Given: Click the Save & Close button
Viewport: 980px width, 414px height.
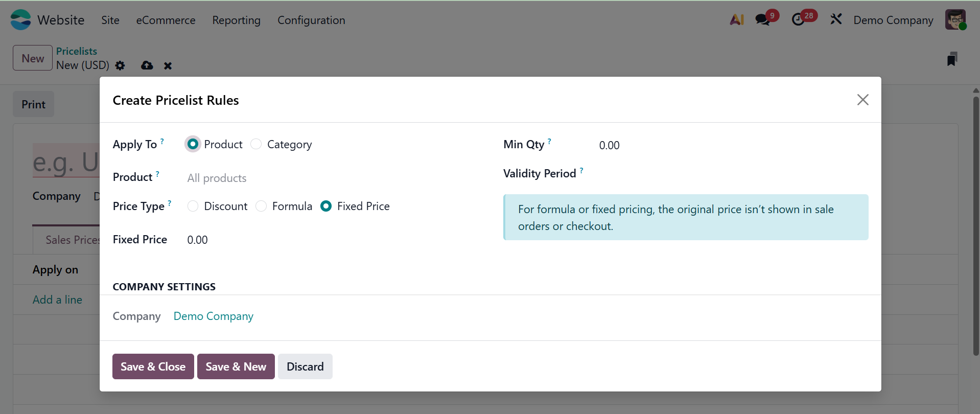Looking at the screenshot, I should tap(153, 366).
